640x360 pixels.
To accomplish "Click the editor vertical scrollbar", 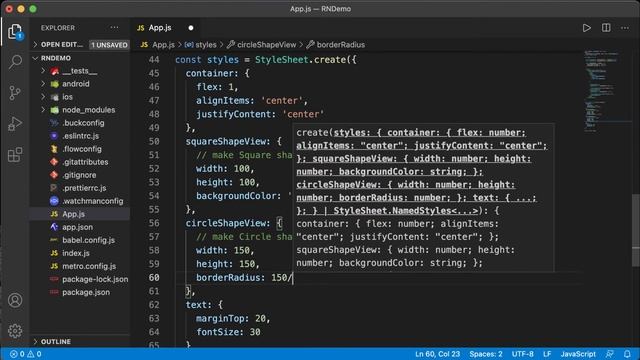I will [636, 231].
